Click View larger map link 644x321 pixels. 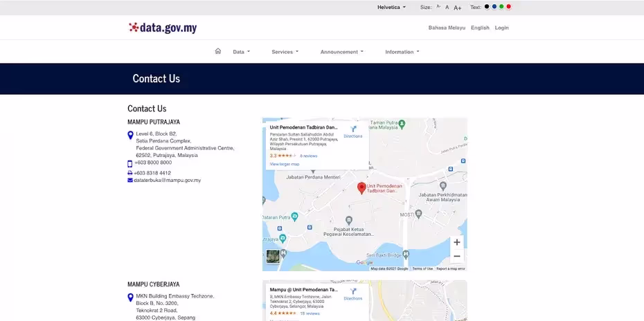click(x=285, y=164)
